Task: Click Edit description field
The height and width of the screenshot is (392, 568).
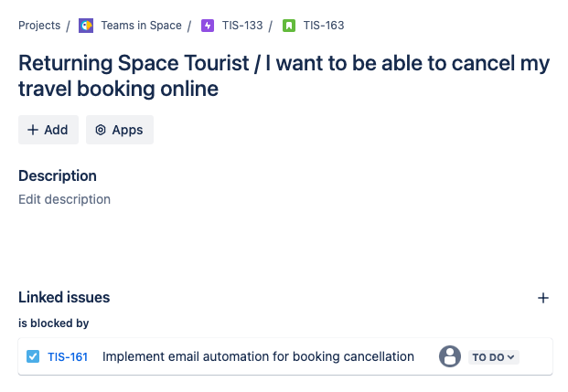Action: [x=64, y=199]
